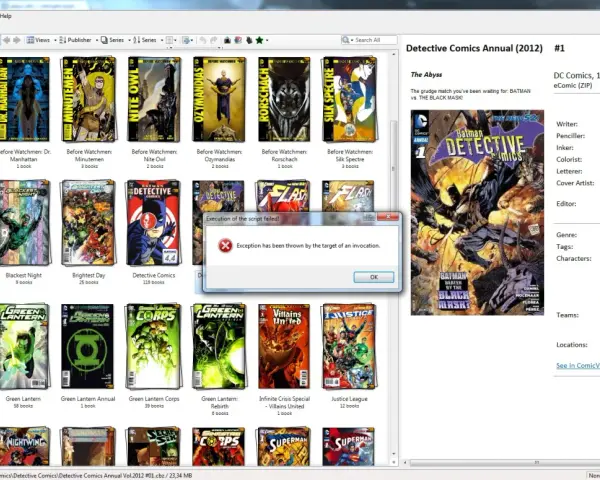Click the list options icon
The image size is (600, 480).
point(186,40)
